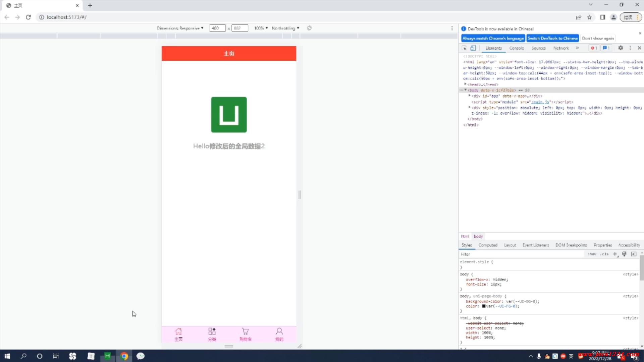Switch to the Console tab
644x362 pixels.
pyautogui.click(x=517, y=48)
